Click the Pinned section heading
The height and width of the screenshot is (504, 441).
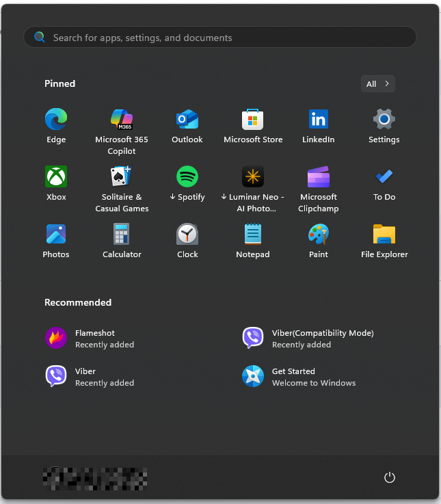pos(59,83)
